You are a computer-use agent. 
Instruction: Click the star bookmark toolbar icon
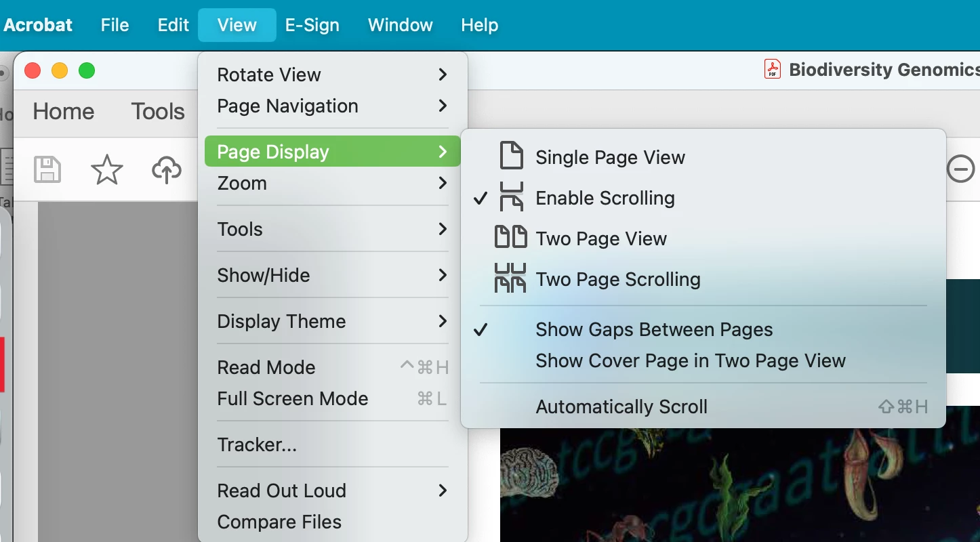[107, 169]
